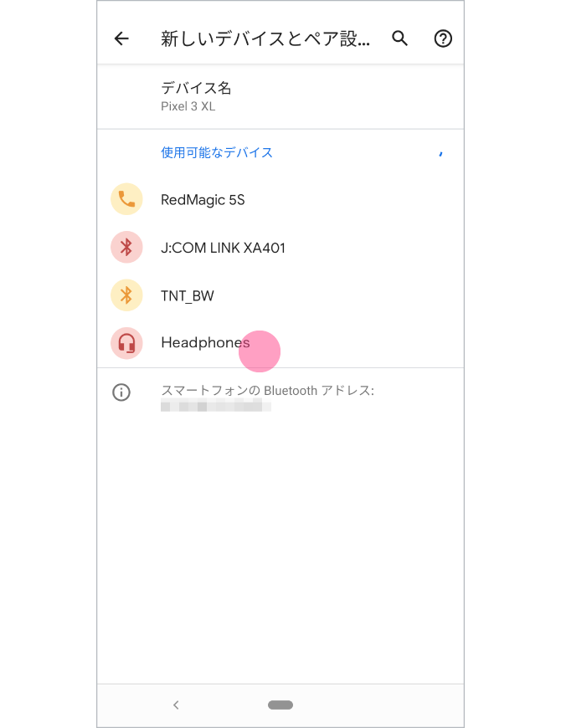This screenshot has height=728, width=561.
Task: Tap the 使用可能なデバイス section header
Action: [x=216, y=153]
